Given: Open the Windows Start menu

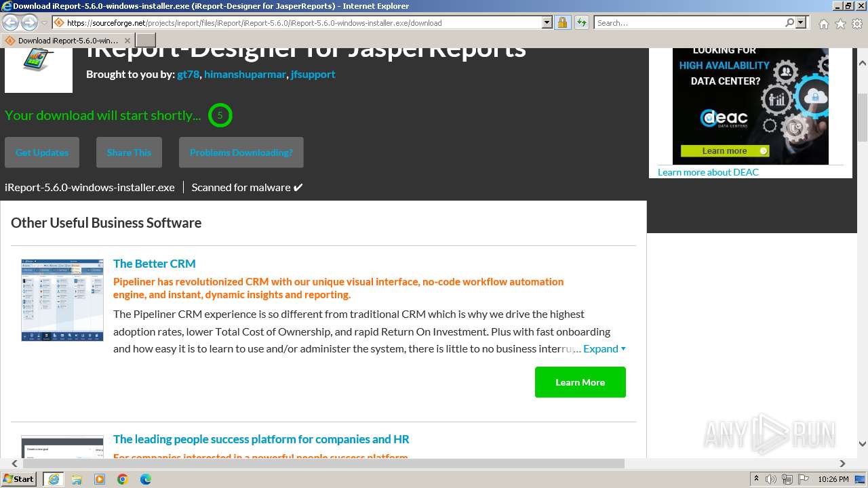Looking at the screenshot, I should click(19, 479).
